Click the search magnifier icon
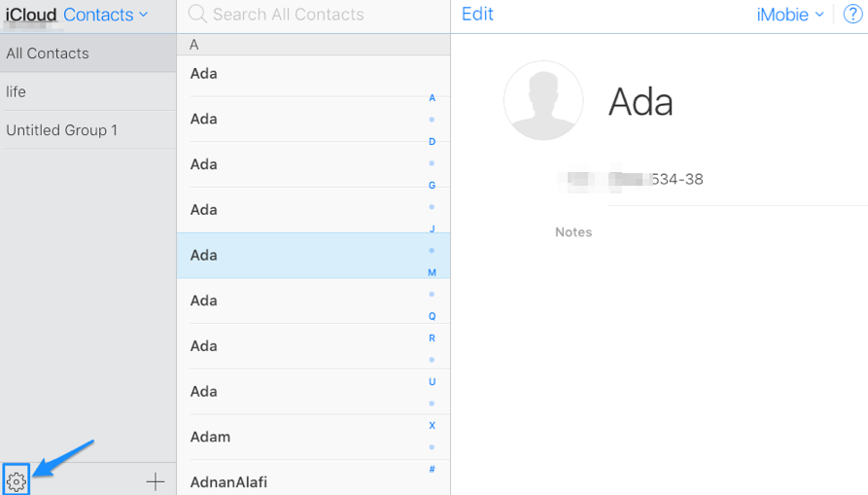Viewport: 868px width, 495px height. click(x=197, y=15)
